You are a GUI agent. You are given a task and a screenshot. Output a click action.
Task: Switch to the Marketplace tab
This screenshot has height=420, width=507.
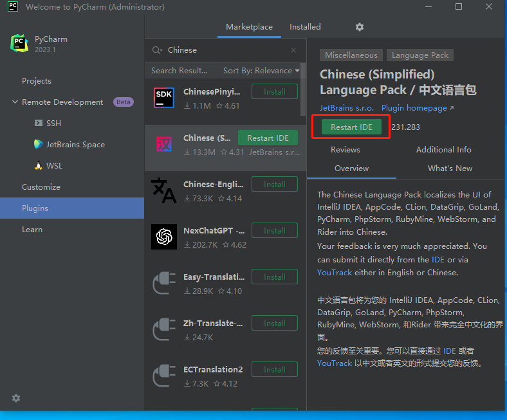tap(249, 27)
